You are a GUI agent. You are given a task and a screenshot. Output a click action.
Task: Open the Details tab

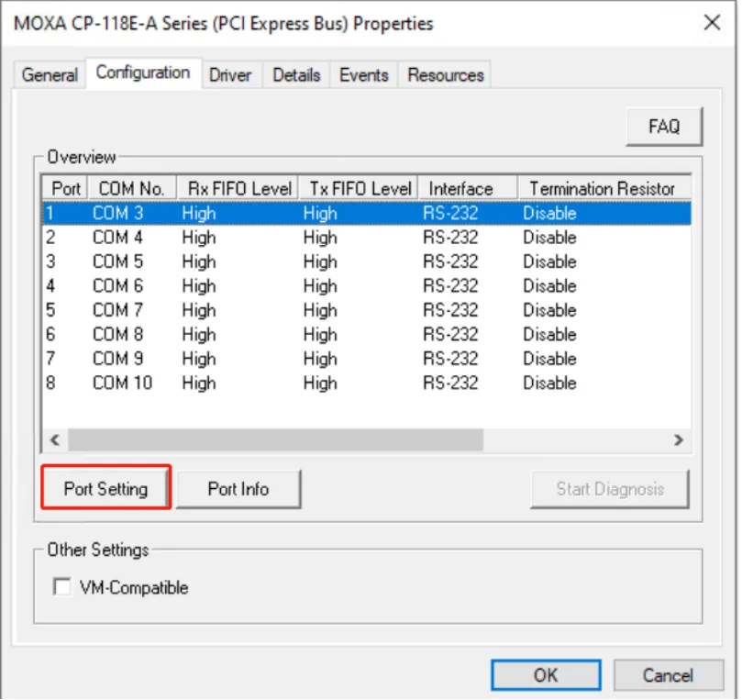296,75
